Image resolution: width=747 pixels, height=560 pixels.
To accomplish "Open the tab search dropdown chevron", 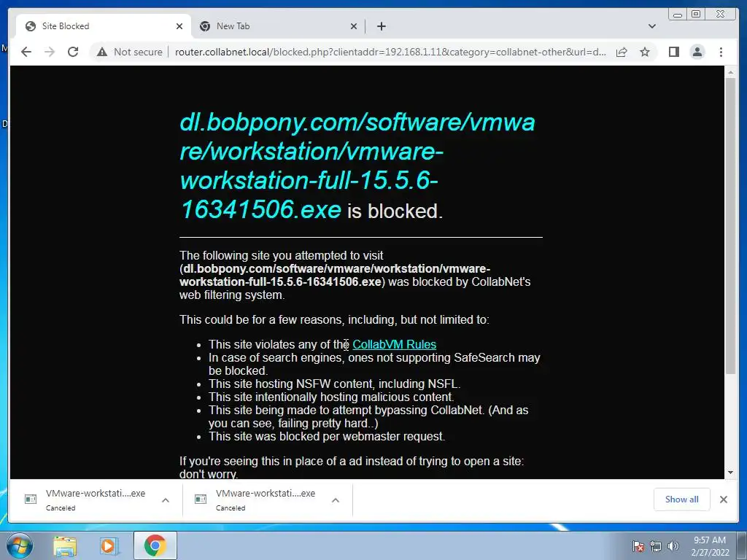I will click(x=651, y=26).
